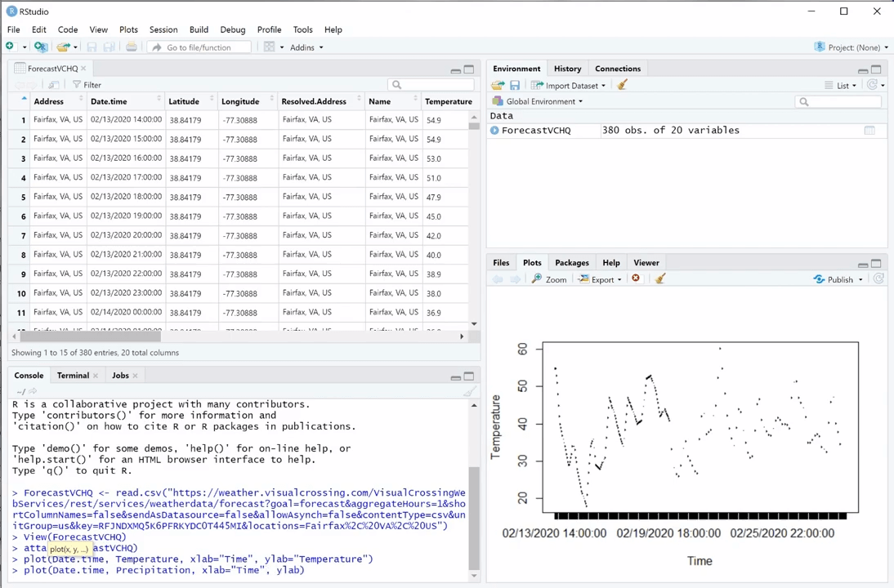Open the Debug menu
894x588 pixels.
point(232,29)
